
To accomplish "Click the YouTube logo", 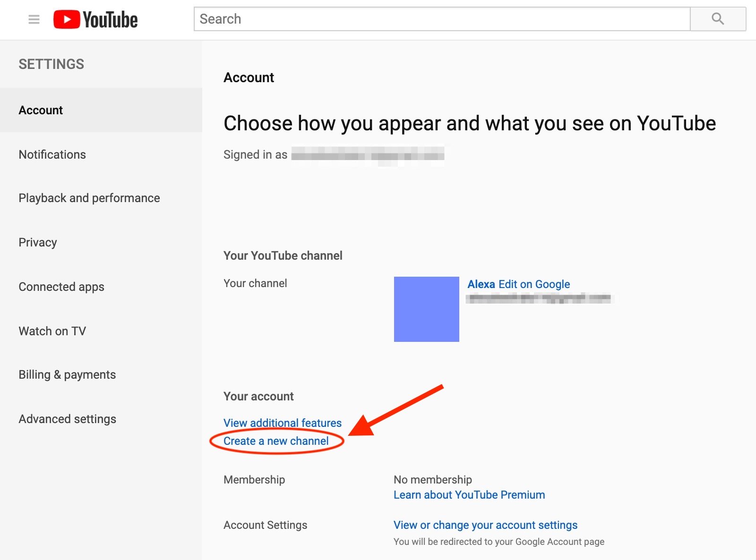I will (95, 19).
